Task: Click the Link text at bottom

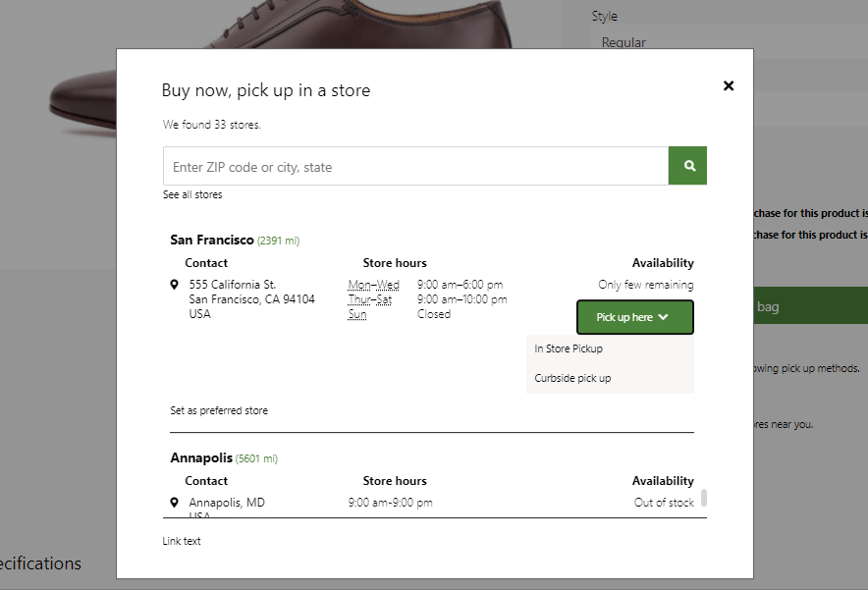Action: point(182,540)
